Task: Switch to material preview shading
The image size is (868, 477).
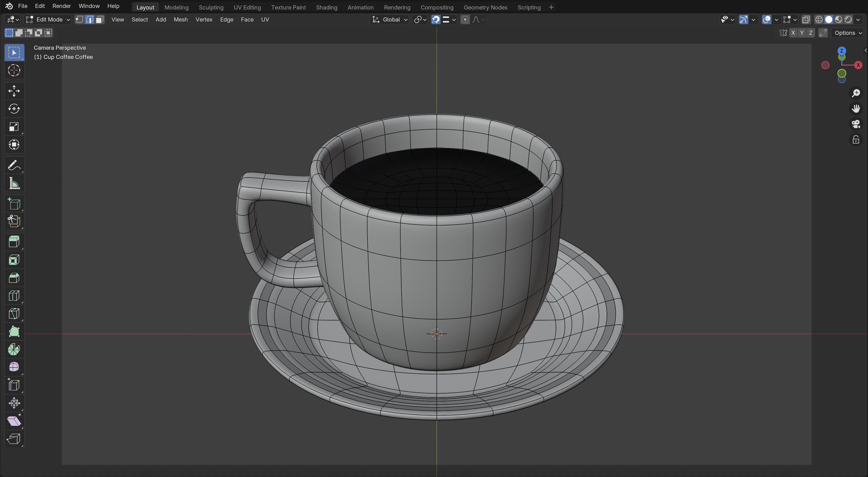Action: point(839,19)
